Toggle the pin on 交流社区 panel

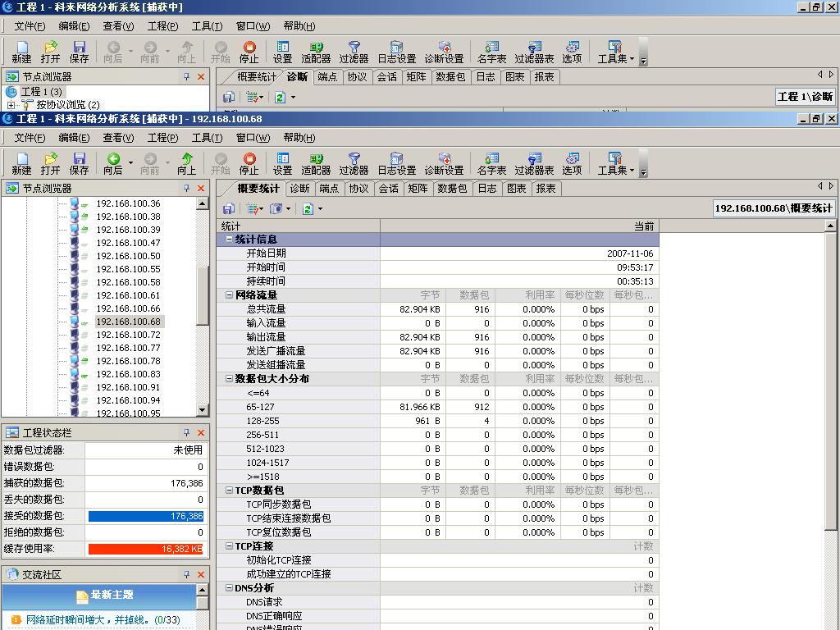pyautogui.click(x=186, y=574)
